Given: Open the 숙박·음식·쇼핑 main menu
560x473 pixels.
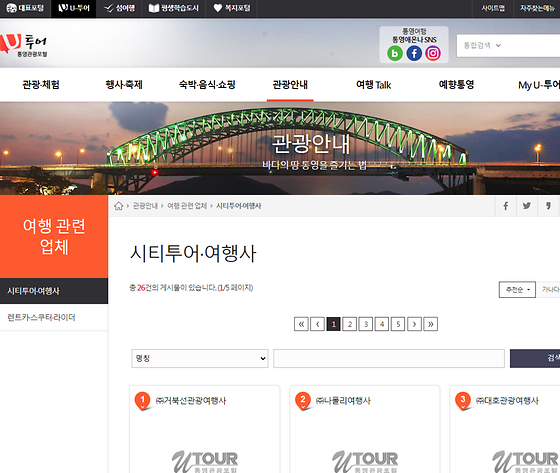Looking at the screenshot, I should tap(207, 85).
